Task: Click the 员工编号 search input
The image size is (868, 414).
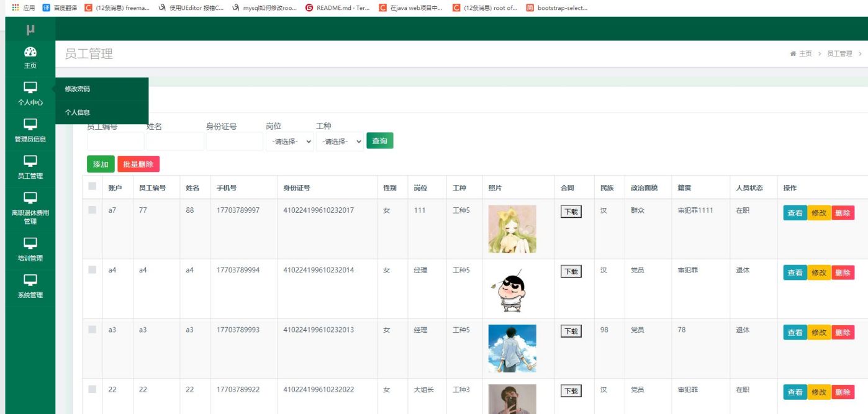Action: tap(115, 142)
